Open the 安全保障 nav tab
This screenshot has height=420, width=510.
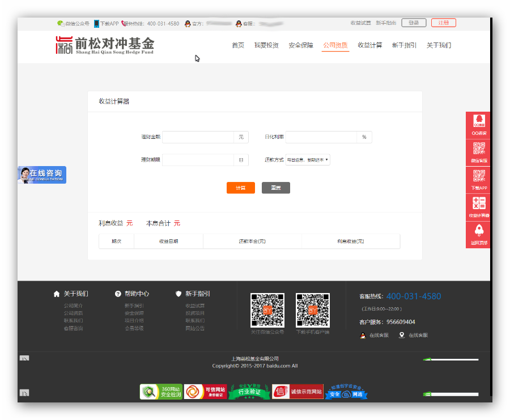301,45
